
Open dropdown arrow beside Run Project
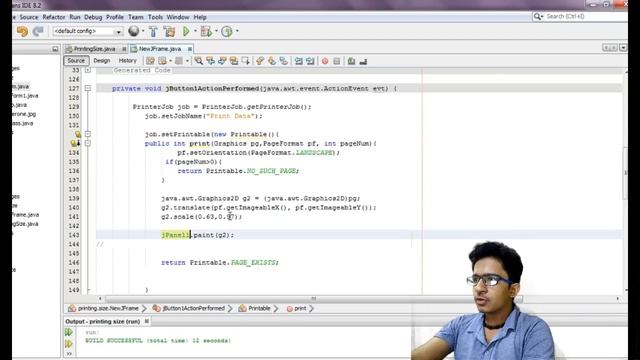pyautogui.click(x=195, y=31)
